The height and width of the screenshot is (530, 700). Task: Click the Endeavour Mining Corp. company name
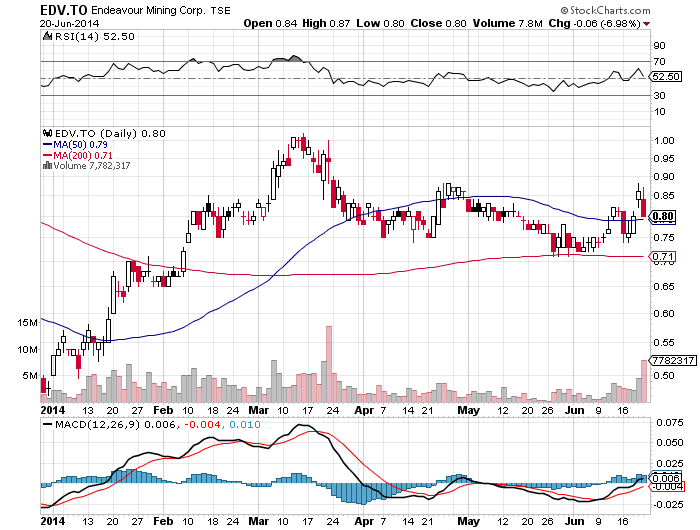[149, 10]
